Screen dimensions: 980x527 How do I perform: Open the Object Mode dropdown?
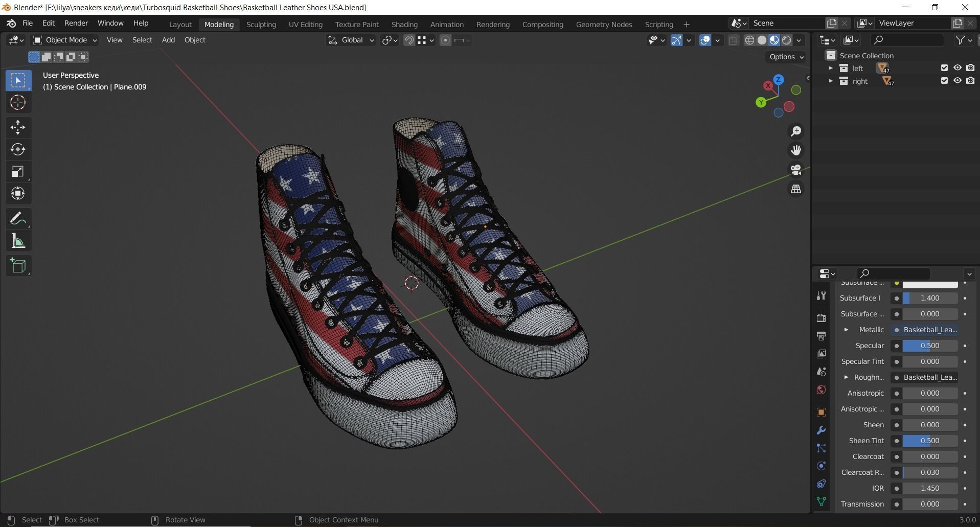pos(64,40)
